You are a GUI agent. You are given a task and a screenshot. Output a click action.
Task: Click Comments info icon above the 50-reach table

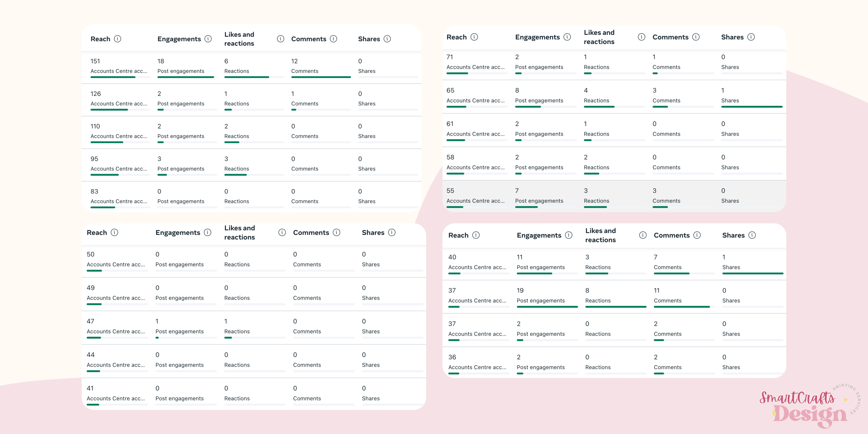coord(336,232)
